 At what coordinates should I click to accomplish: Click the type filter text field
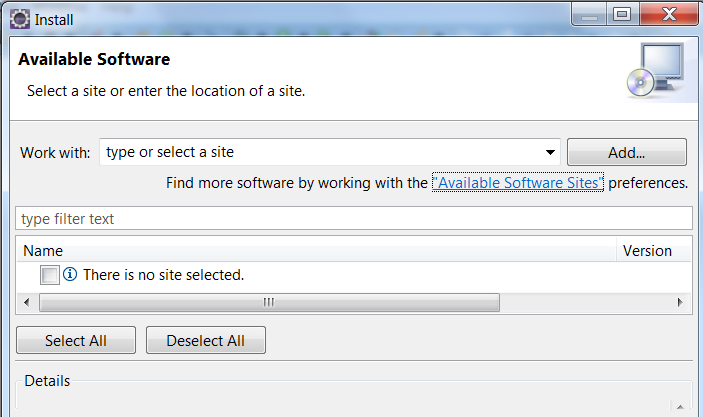354,218
